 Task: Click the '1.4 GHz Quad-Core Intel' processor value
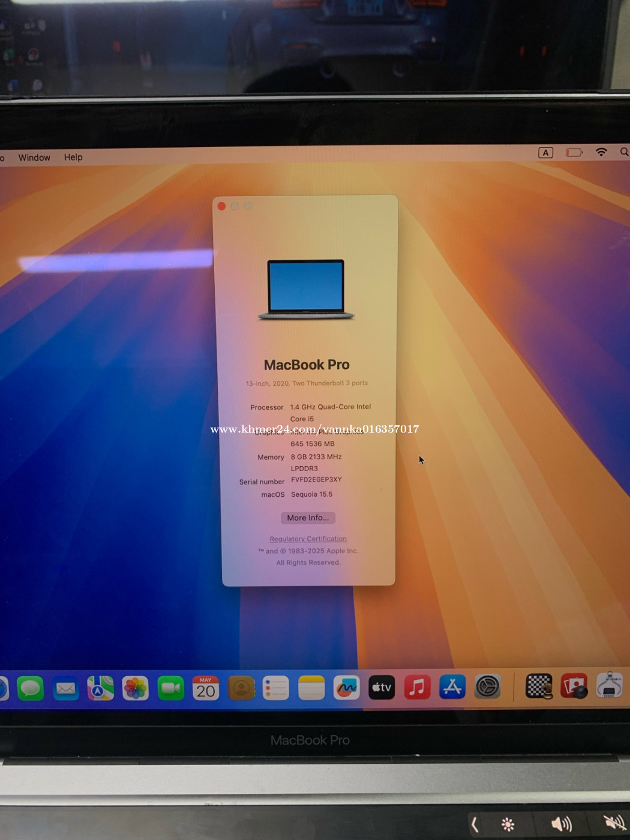(331, 407)
